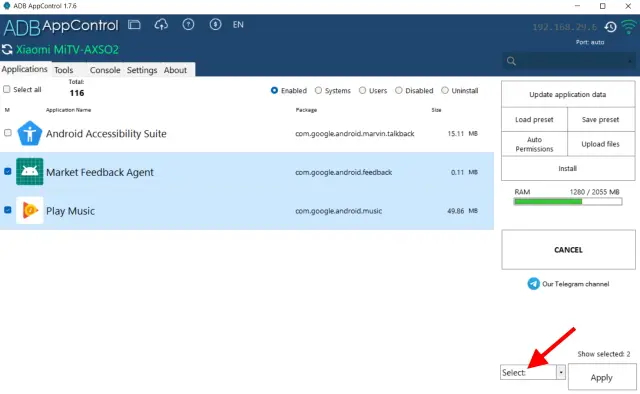The width and height of the screenshot is (640, 394).
Task: Click the Play Music app name
Action: [70, 211]
